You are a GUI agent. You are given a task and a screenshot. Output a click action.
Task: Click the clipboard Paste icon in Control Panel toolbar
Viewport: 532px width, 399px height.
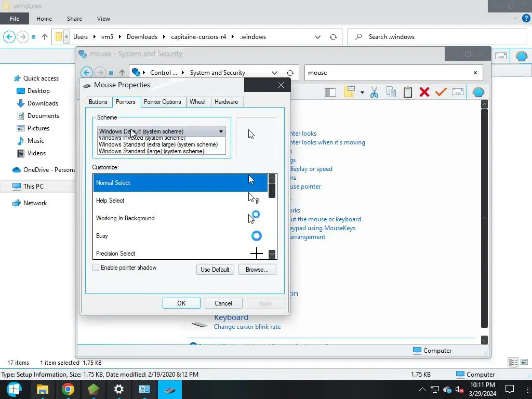coord(408,92)
